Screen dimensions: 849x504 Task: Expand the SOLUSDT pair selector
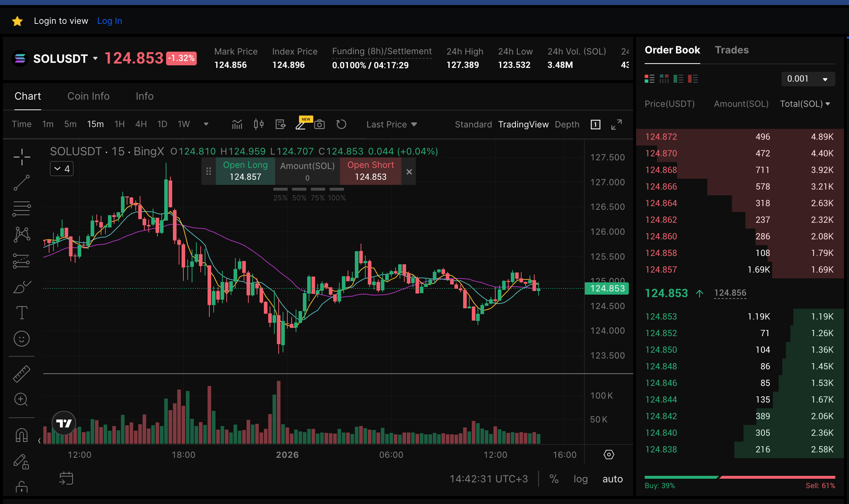[x=95, y=58]
